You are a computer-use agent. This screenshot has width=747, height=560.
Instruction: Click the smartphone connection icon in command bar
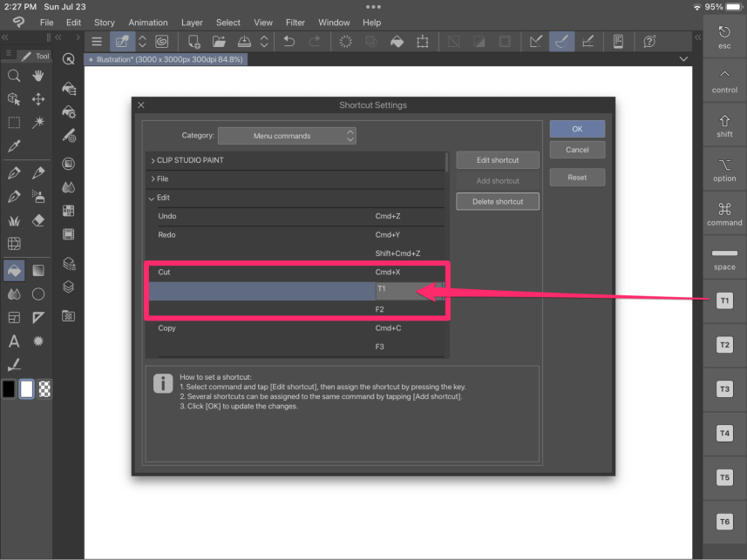pyautogui.click(x=618, y=42)
